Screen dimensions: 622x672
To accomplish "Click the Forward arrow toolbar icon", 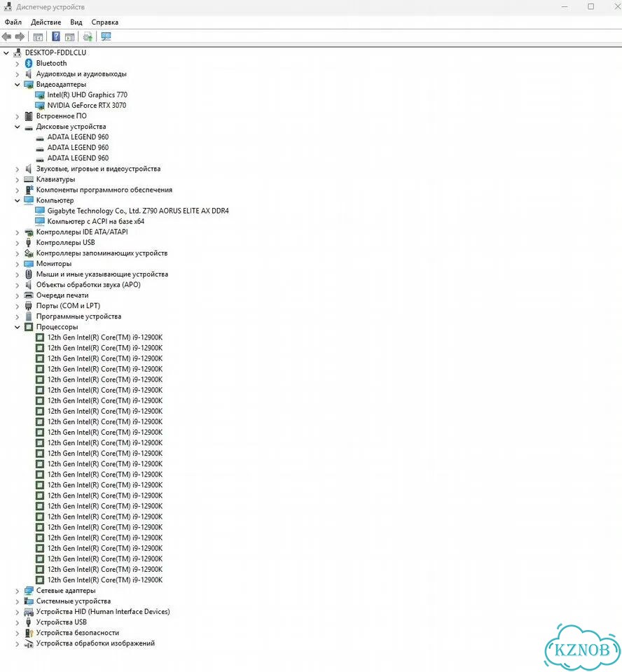I will point(20,37).
